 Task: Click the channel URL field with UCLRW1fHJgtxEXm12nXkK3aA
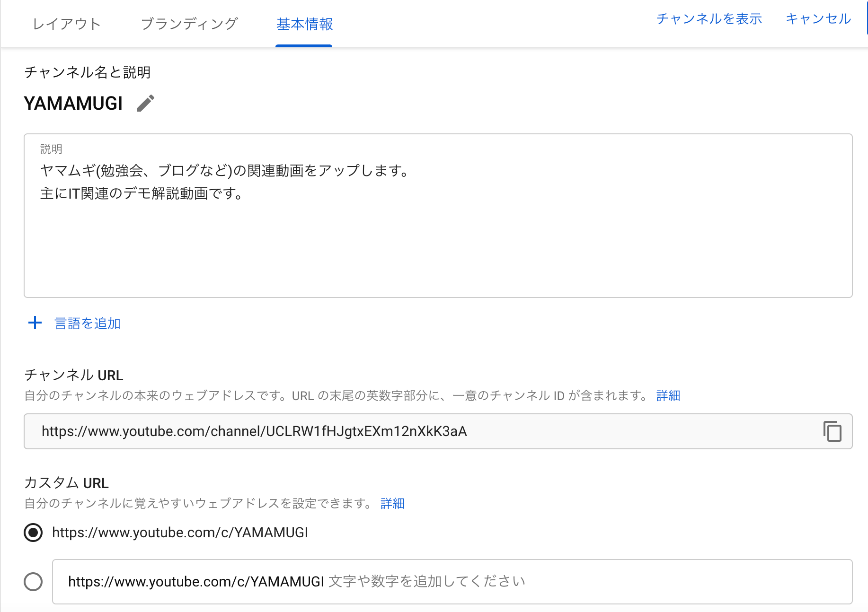tap(438, 431)
